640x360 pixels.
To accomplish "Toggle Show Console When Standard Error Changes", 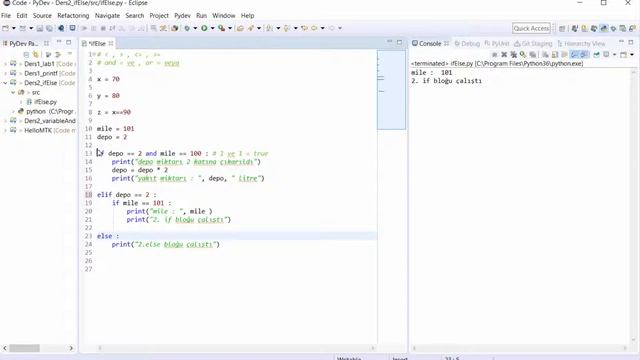I will (x=584, y=54).
